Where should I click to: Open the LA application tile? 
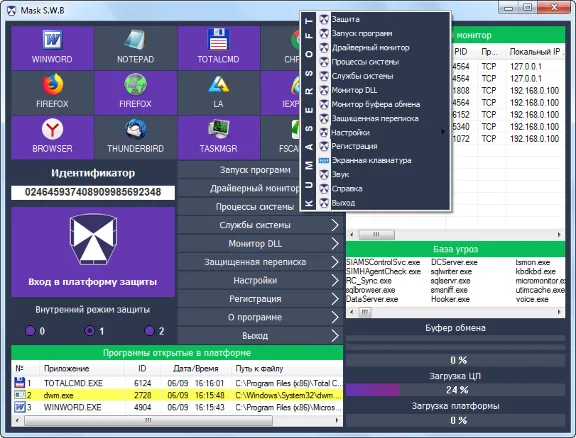pyautogui.click(x=219, y=93)
